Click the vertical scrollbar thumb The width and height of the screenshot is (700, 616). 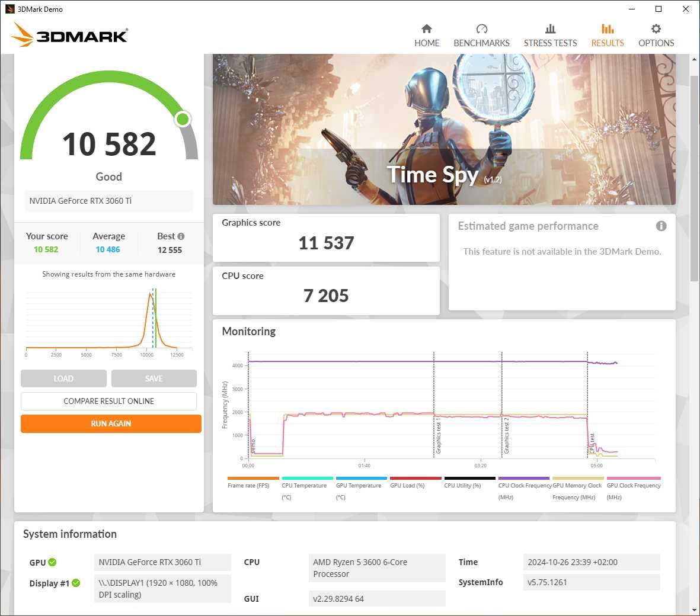tap(693, 178)
